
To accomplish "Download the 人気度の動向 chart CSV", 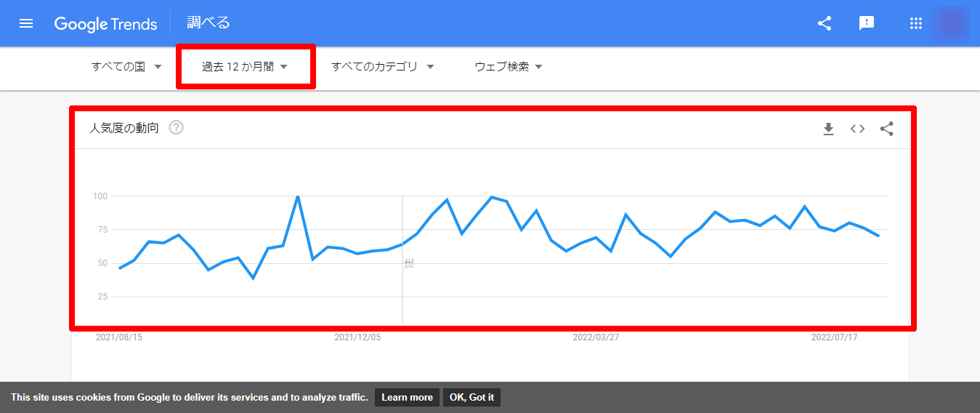I will (x=828, y=129).
